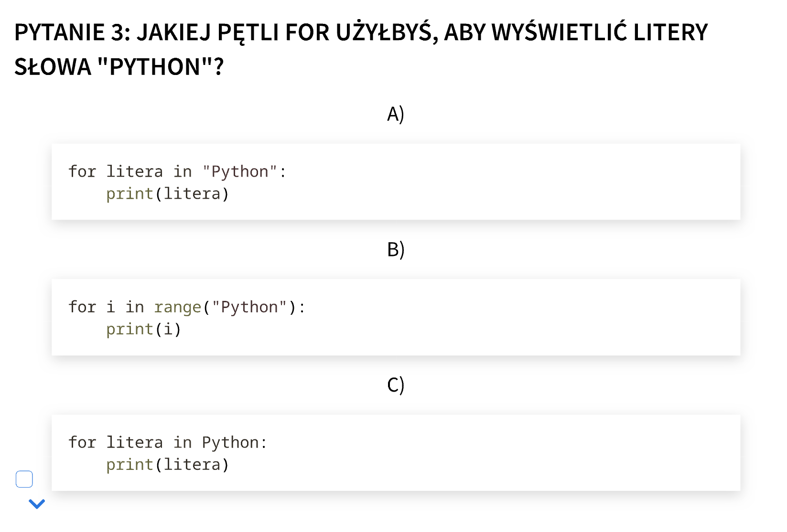This screenshot has width=787, height=532.
Task: Expand the blue down chevron
Action: tap(37, 504)
